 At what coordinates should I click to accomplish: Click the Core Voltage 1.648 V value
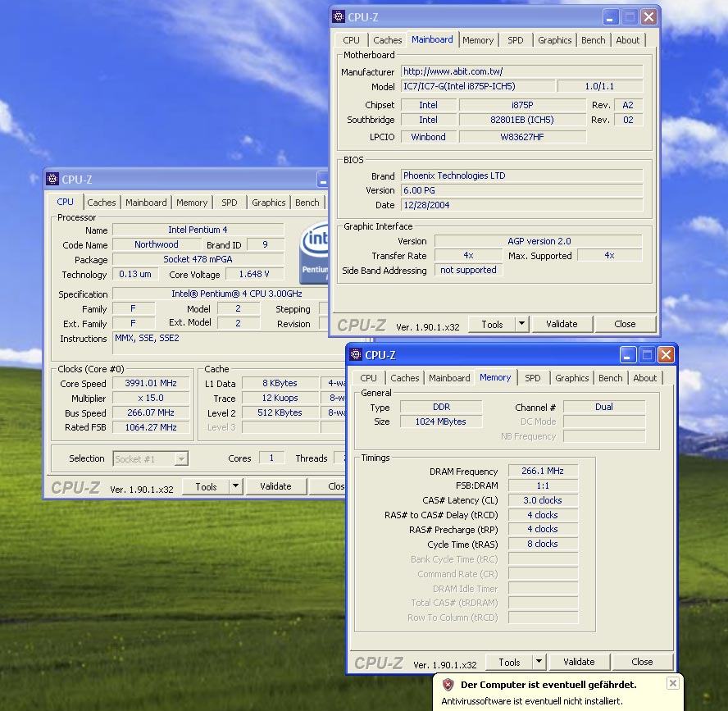(x=254, y=274)
